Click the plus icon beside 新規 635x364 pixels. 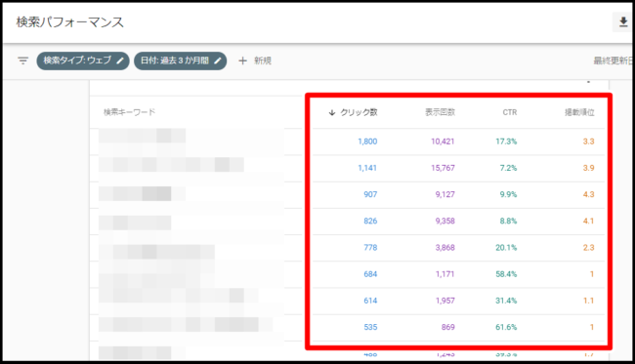tap(242, 61)
